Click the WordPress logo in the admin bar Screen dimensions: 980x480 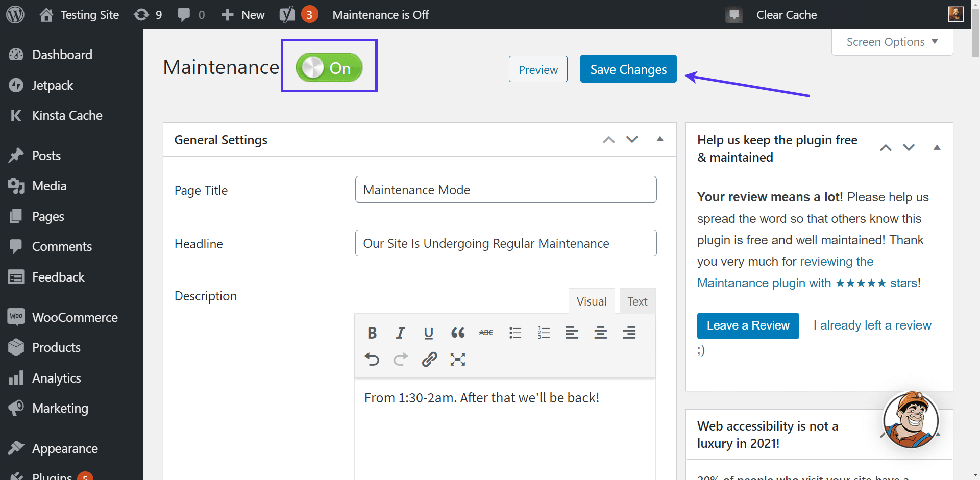(15, 14)
